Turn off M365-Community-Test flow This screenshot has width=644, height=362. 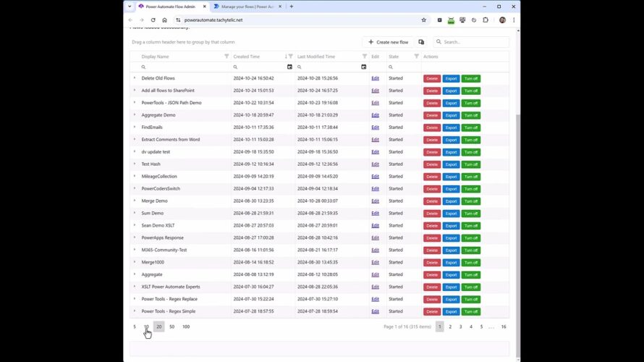pyautogui.click(x=470, y=251)
